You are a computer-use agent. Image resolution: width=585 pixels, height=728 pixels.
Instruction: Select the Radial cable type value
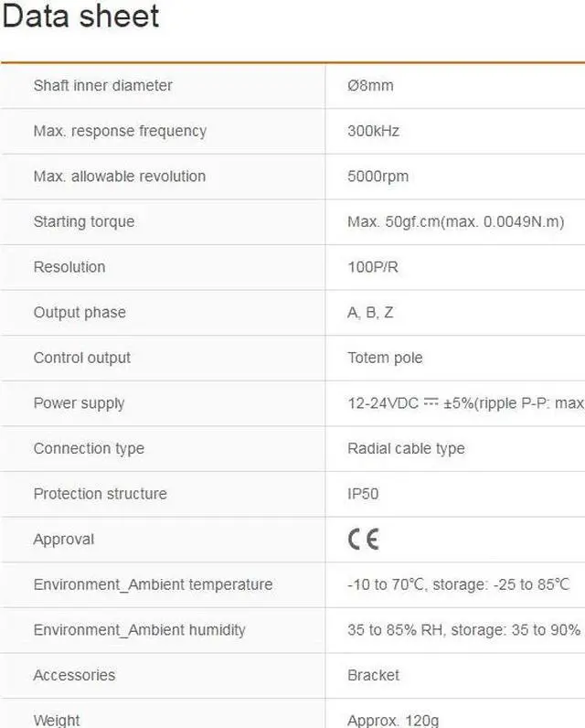click(x=406, y=448)
